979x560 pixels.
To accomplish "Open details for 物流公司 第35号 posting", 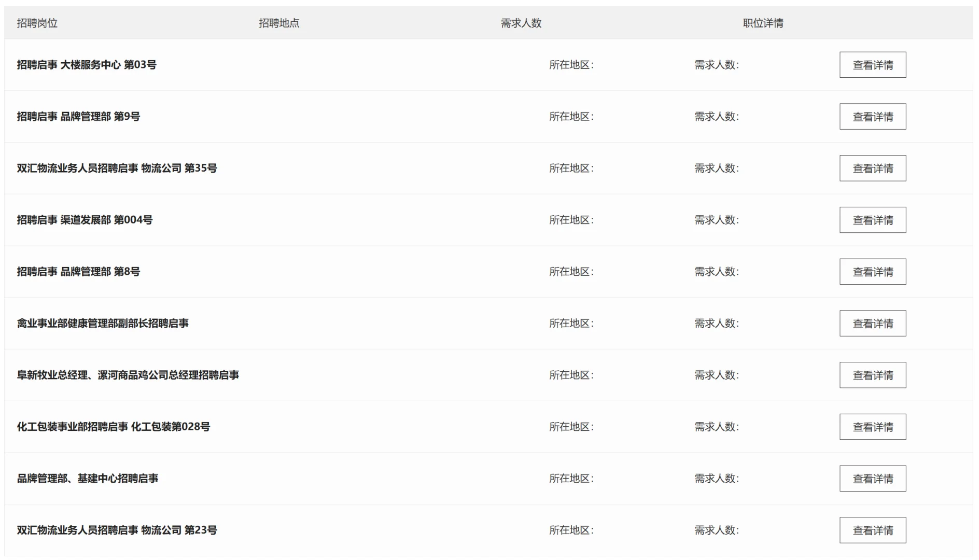I will click(873, 168).
